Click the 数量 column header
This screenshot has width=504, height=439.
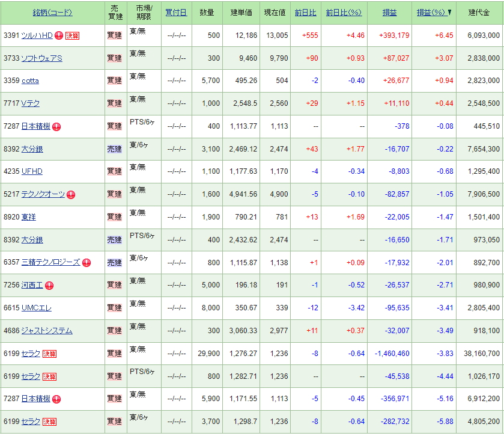point(207,13)
